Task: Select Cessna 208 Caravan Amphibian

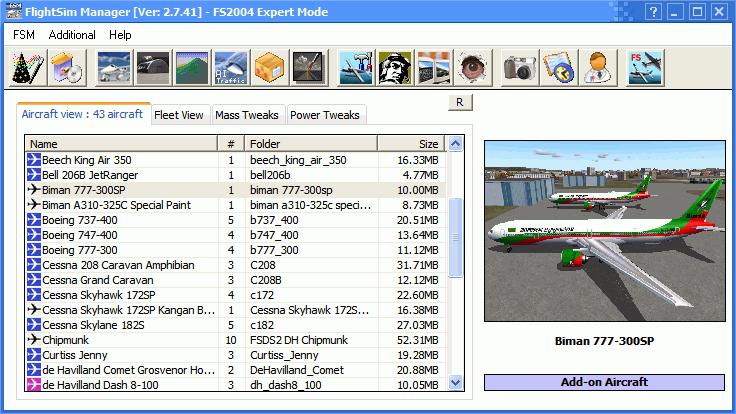Action: [236, 265]
